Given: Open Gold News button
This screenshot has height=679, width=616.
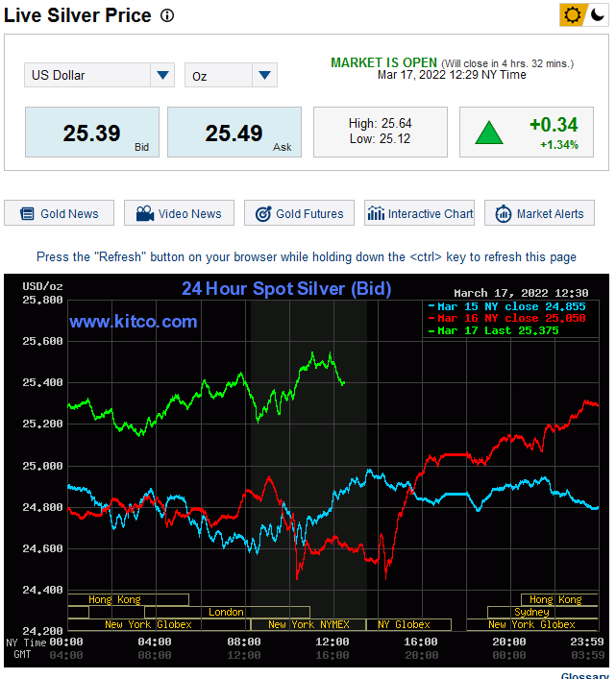Looking at the screenshot, I should coord(60,213).
